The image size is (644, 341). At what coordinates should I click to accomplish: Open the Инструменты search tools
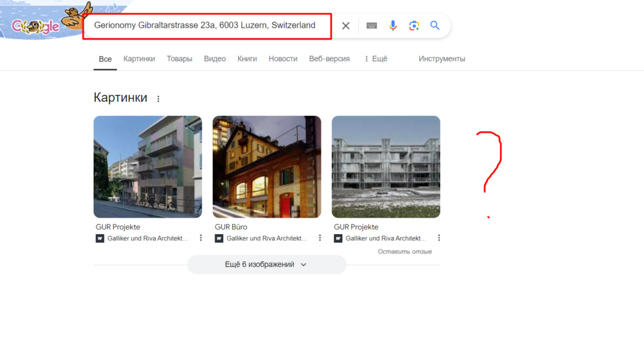click(442, 59)
